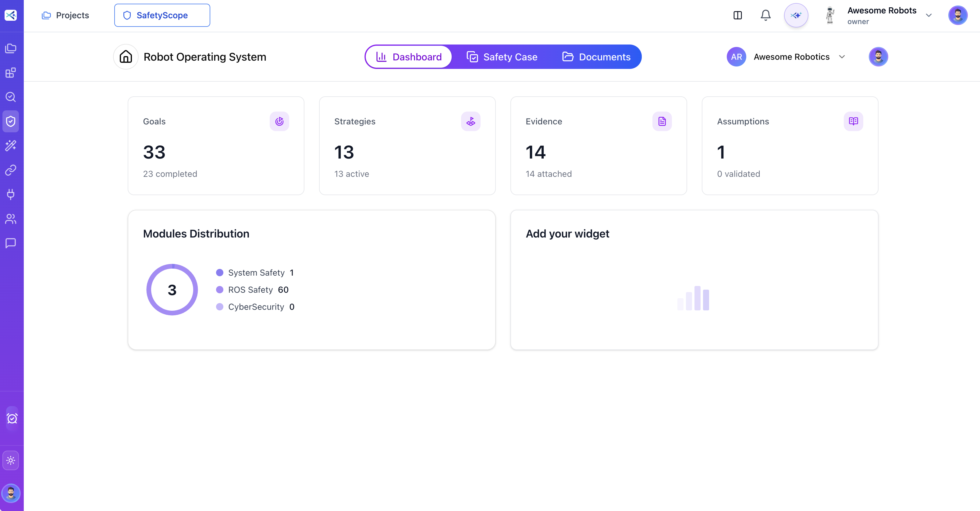
Task: Open integrations via the plug icon
Action: click(11, 195)
